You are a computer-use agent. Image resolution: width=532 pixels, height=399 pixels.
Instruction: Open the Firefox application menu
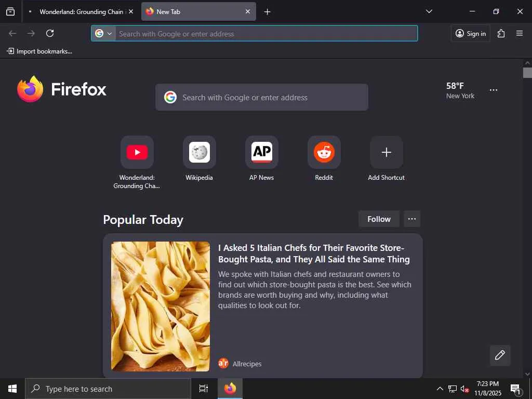coord(520,33)
